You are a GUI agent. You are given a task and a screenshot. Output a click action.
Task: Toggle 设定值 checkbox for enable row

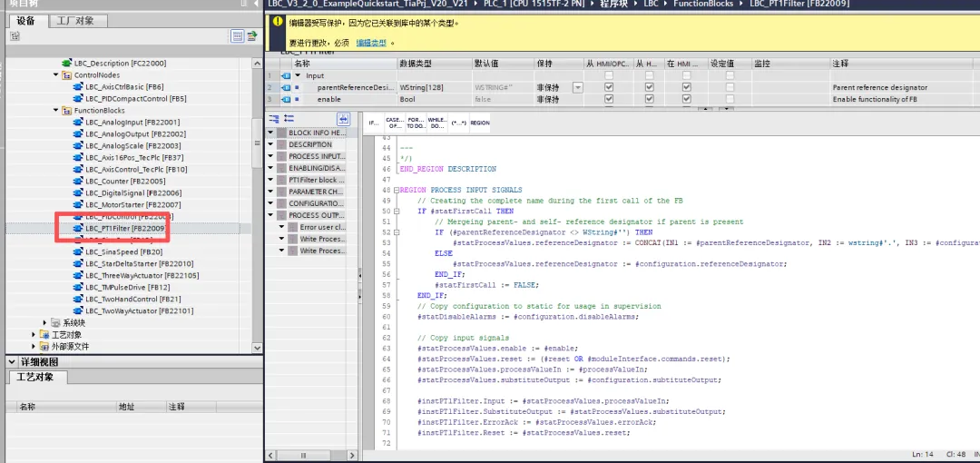[730, 99]
